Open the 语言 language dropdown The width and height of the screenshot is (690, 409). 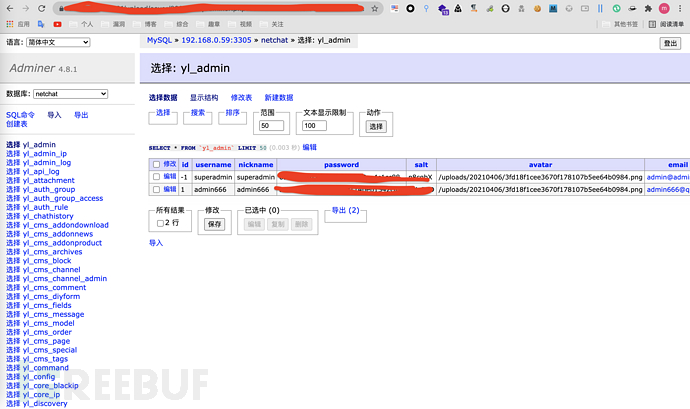[x=58, y=42]
